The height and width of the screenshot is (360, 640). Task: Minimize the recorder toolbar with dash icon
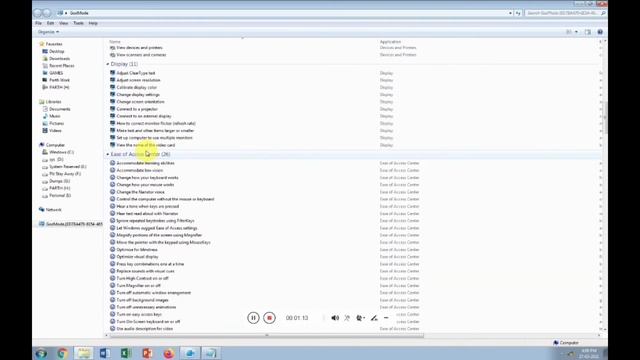tap(386, 318)
